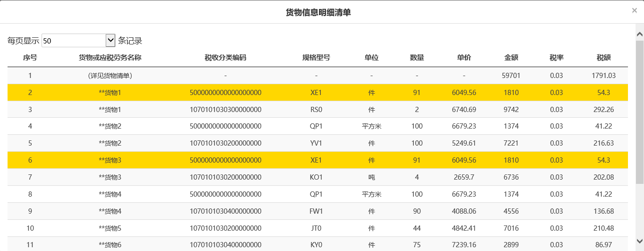Open the 每页显示 records-per-page dropdown
Viewport: 644px width, 251px height.
78,41
